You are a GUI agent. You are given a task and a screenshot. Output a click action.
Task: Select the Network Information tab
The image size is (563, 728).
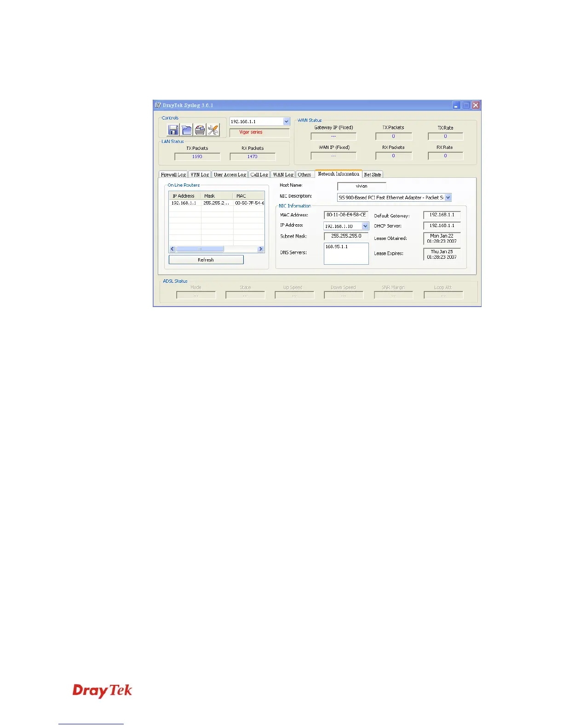tap(339, 174)
